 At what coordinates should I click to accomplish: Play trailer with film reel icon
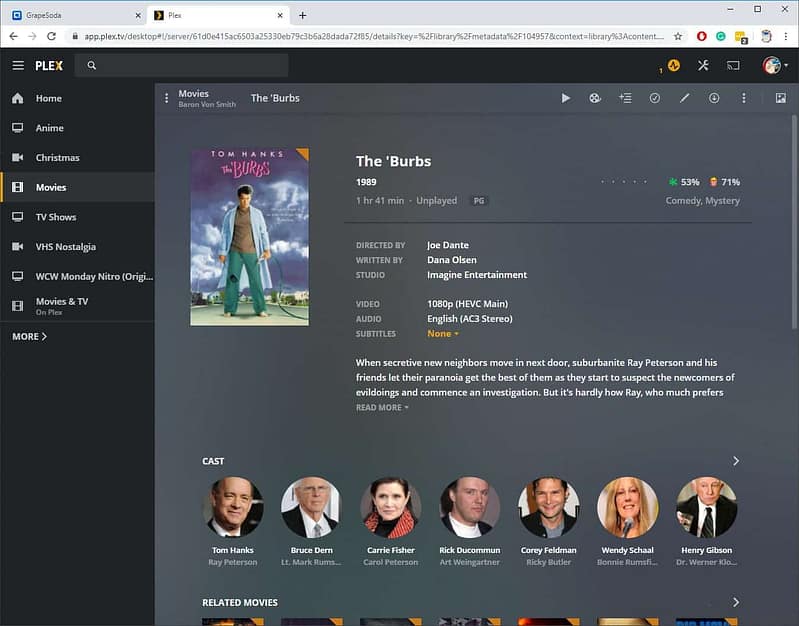(x=595, y=98)
